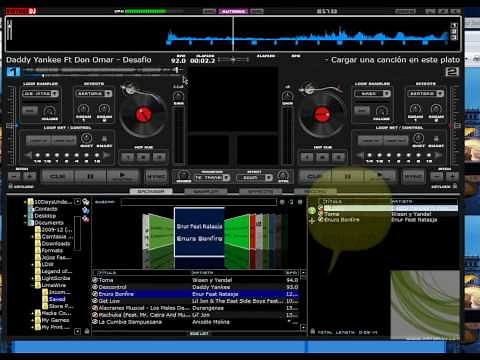
Task: Switch to the Record tab
Action: click(x=315, y=191)
